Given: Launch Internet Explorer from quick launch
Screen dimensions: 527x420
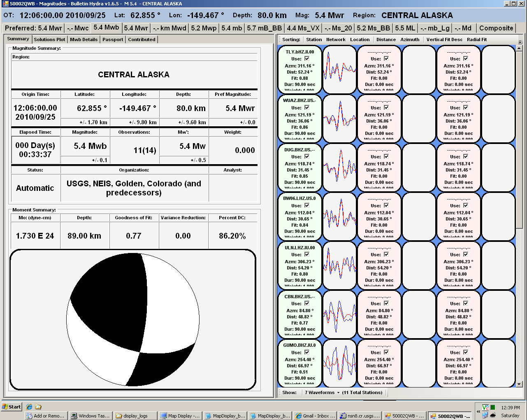Looking at the screenshot, I should [x=29, y=407].
